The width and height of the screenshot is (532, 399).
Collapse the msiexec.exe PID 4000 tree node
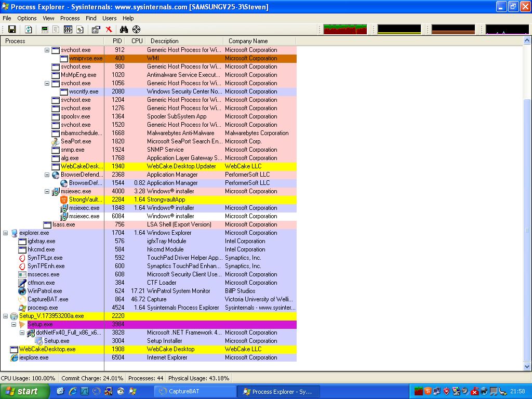(x=47, y=191)
